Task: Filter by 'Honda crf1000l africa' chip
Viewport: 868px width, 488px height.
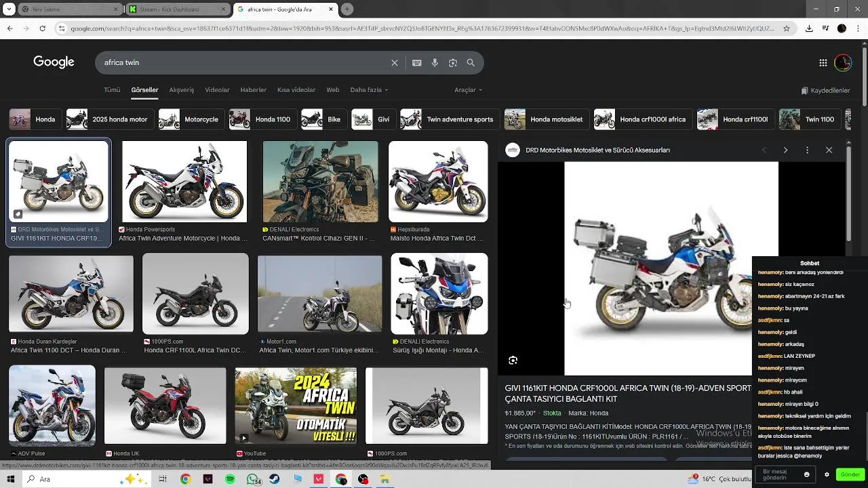Action: click(x=643, y=119)
